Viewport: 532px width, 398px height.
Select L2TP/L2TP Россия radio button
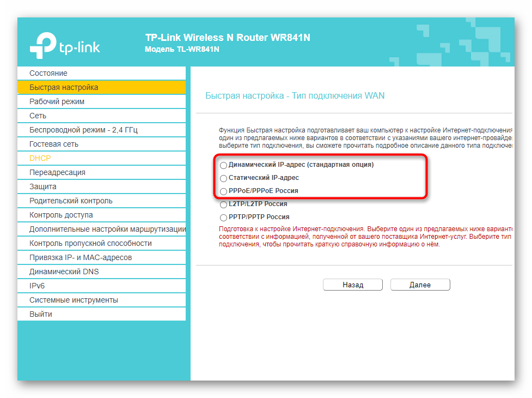[223, 204]
